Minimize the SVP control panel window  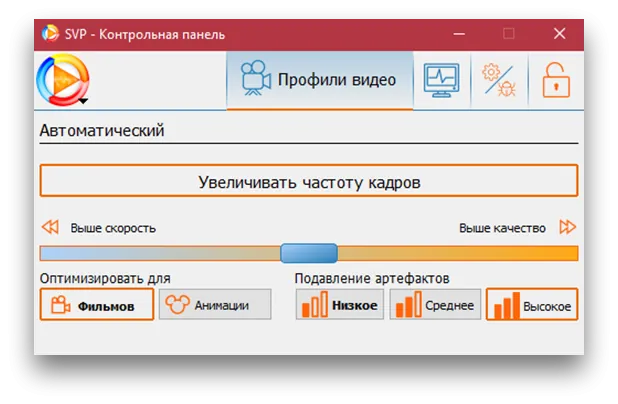[x=459, y=34]
